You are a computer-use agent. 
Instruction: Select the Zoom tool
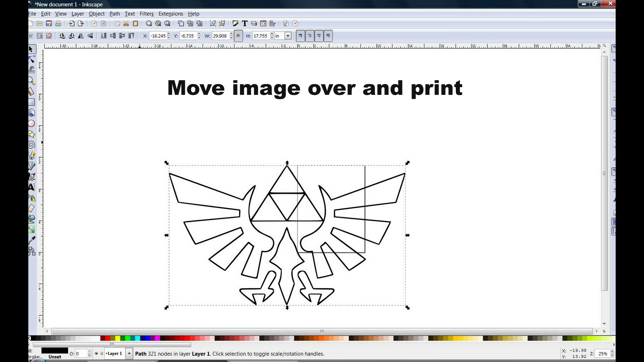point(32,80)
